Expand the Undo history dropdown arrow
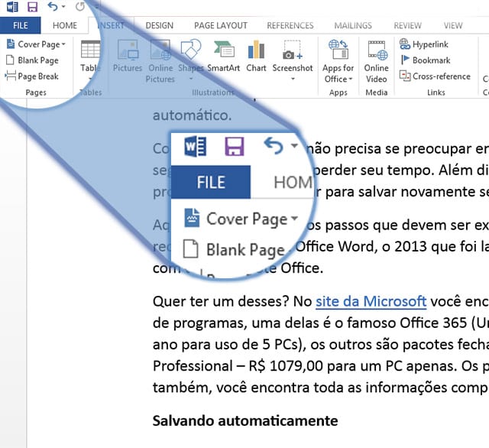 [x=63, y=7]
